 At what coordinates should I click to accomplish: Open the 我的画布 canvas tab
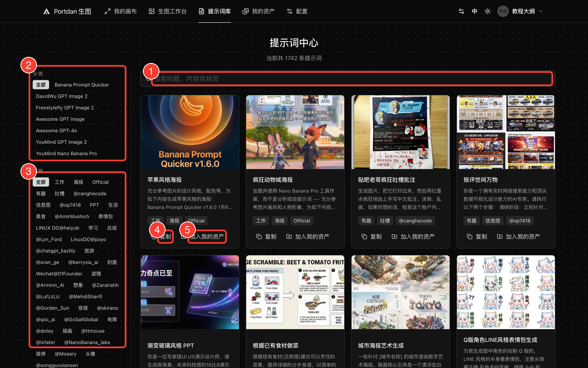[x=120, y=11]
